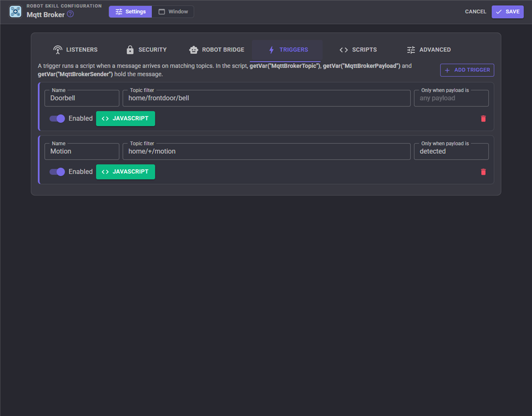The width and height of the screenshot is (532, 416).
Task: Select the Settings view button
Action: coord(130,11)
